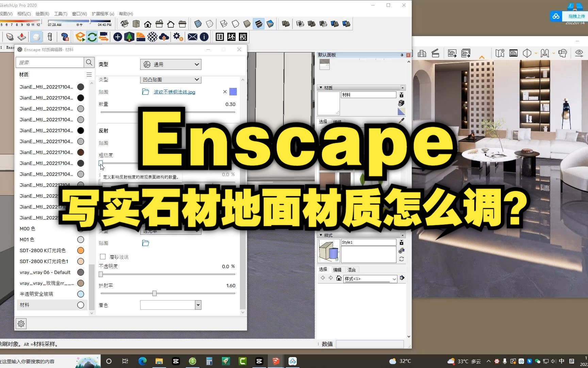Click the search magnifier in material editor
Viewport: 588px width, 368px height.
coord(89,62)
